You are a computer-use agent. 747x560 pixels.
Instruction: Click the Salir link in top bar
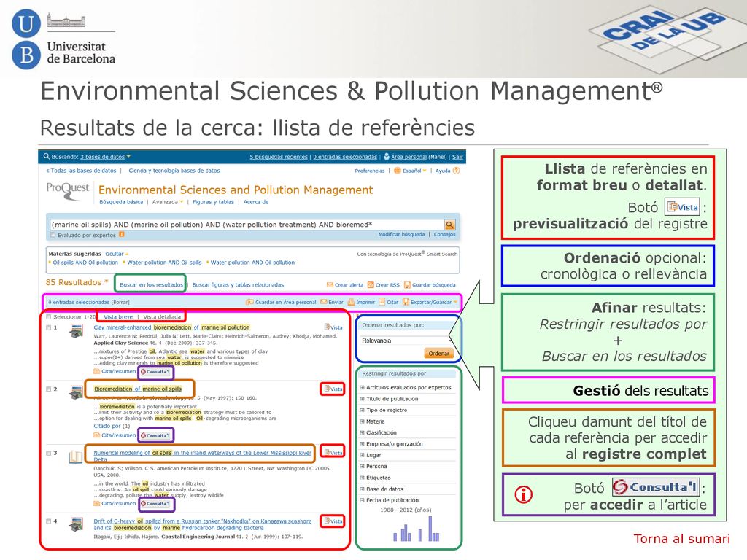click(457, 157)
